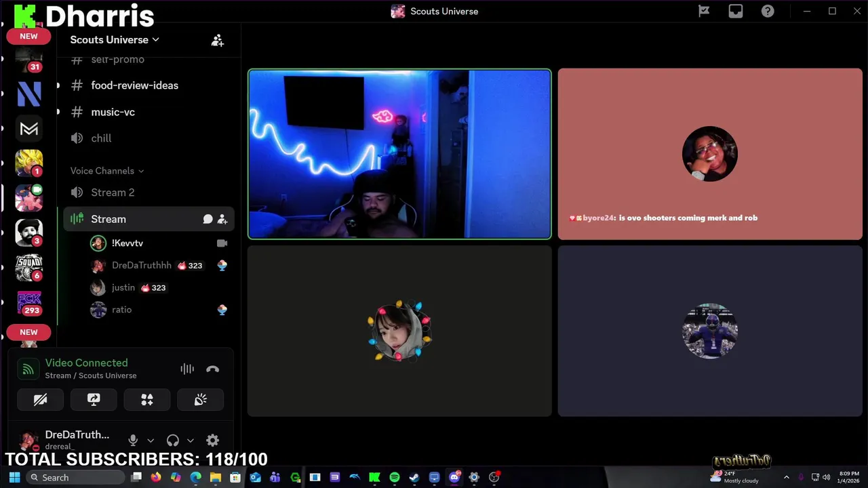The width and height of the screenshot is (868, 488).
Task: Open the Stream channel chat bubble icon
Action: tap(208, 219)
